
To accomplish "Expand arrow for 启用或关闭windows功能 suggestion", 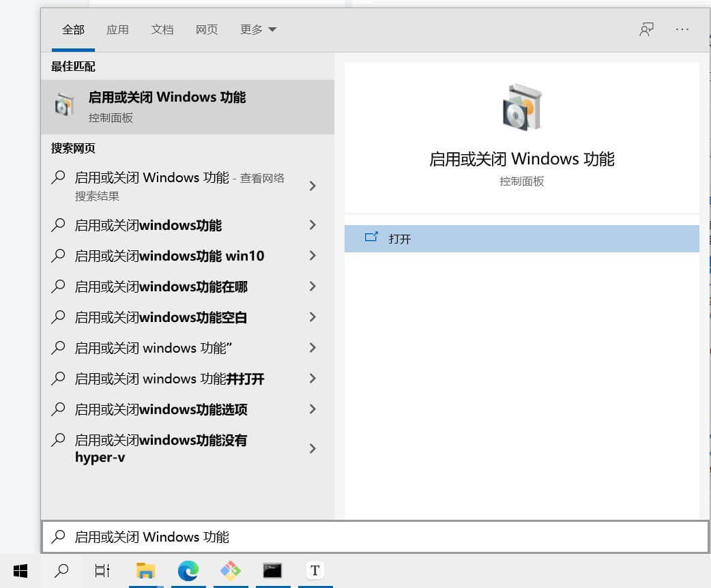I will point(313,225).
